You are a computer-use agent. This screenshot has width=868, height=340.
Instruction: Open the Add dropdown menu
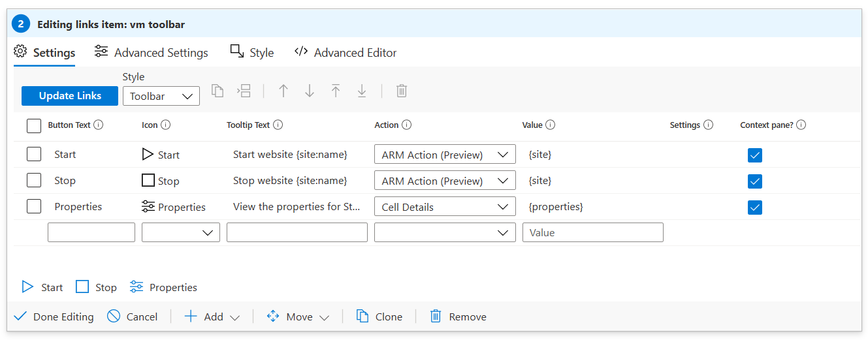coord(212,317)
